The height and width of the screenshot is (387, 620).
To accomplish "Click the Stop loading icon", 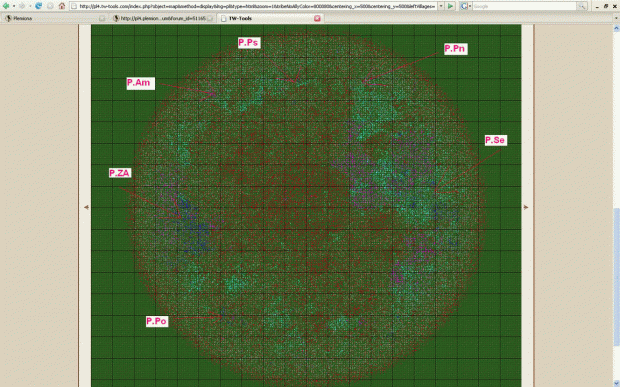I will 50,6.
